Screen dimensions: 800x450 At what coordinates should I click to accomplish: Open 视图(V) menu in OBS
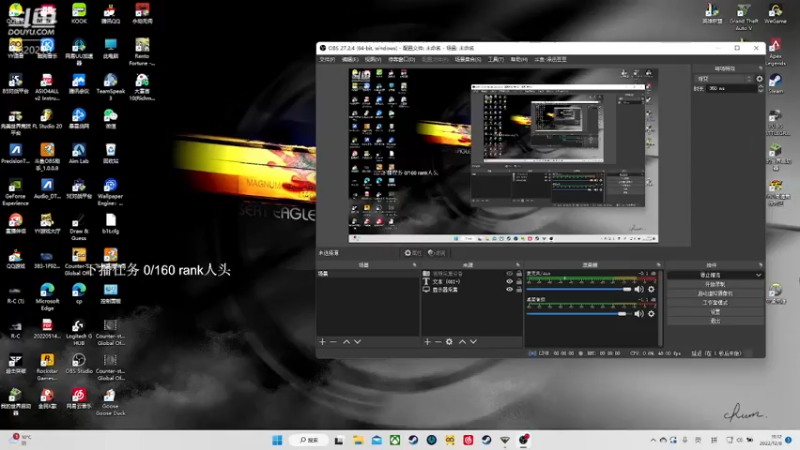coord(373,60)
